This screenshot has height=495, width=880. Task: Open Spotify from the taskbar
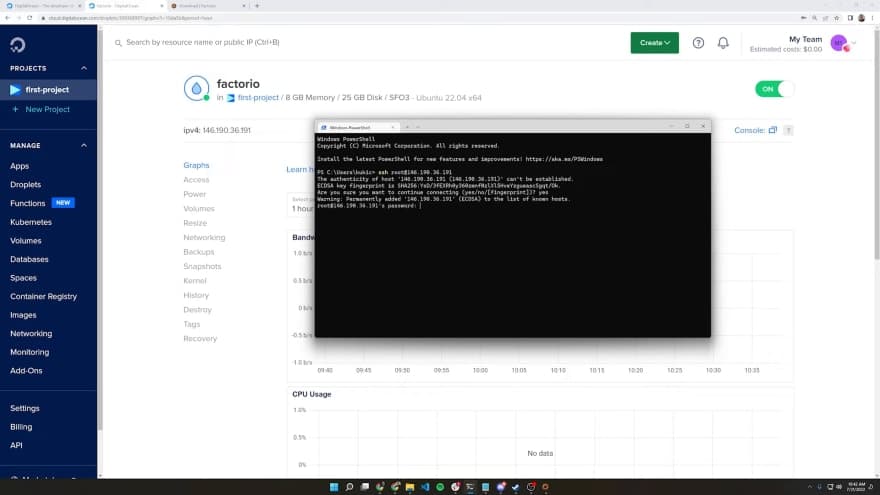click(x=440, y=487)
